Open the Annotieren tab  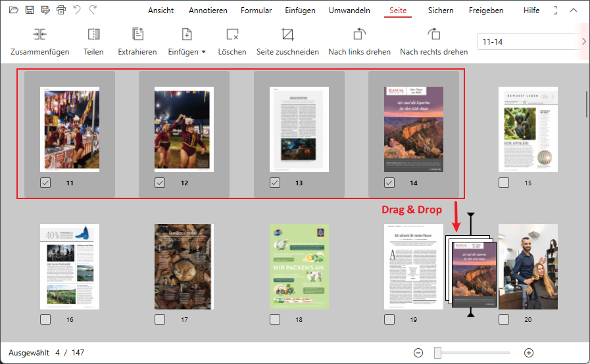click(208, 11)
